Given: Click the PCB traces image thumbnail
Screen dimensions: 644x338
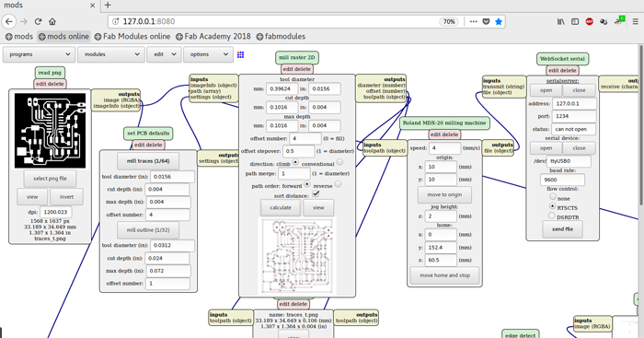Looking at the screenshot, I should [50, 131].
